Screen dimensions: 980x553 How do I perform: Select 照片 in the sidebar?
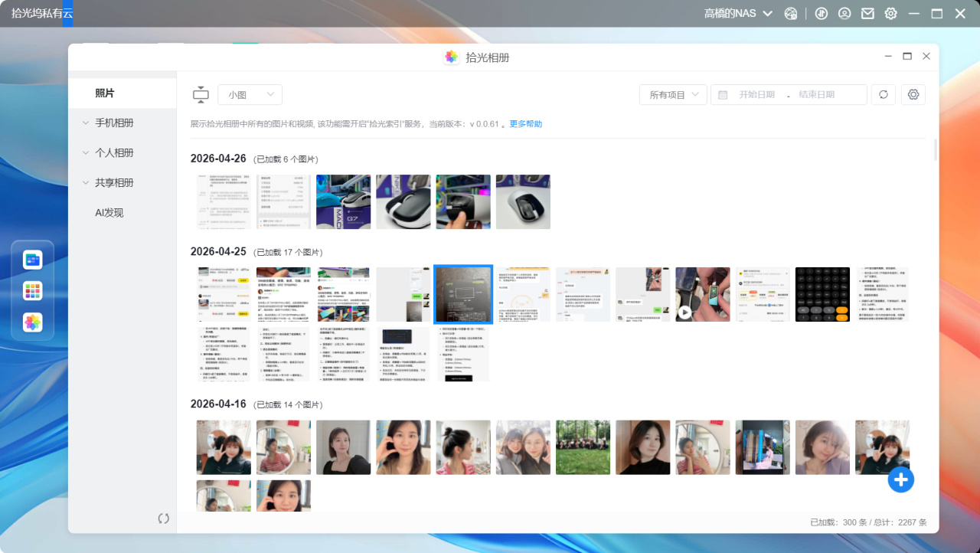[122, 93]
